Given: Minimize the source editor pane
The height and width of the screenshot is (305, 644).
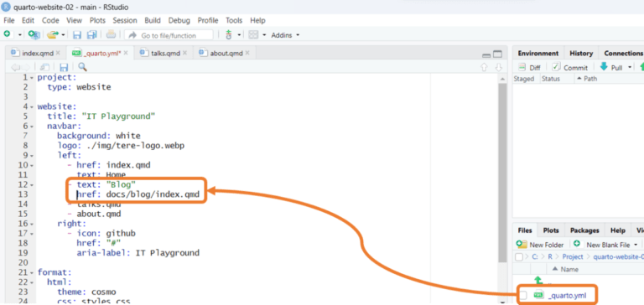Looking at the screenshot, I should (486, 54).
